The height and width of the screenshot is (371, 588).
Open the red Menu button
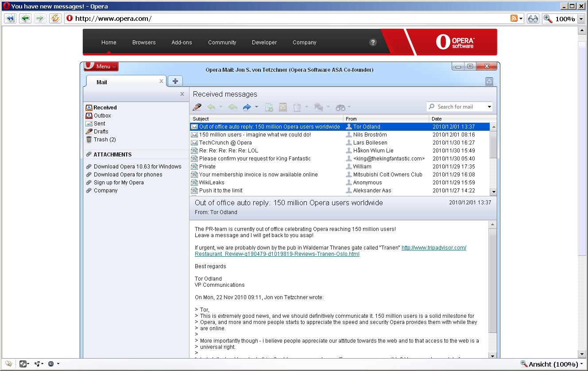[101, 66]
